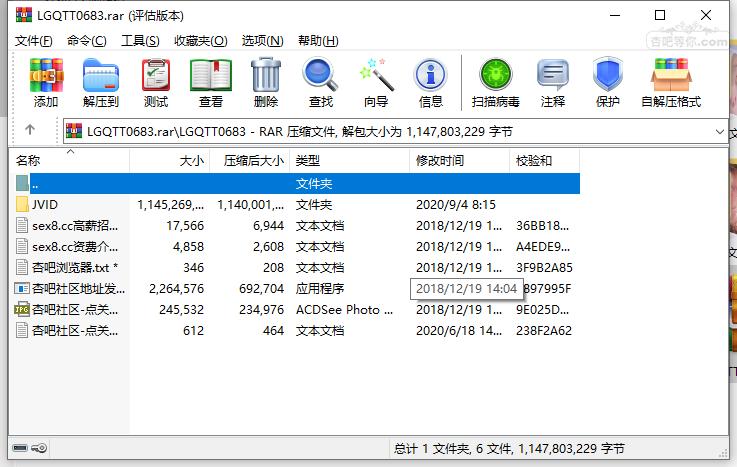This screenshot has width=737, height=467.
Task: Click the status bar resize grip
Action: tap(723, 453)
